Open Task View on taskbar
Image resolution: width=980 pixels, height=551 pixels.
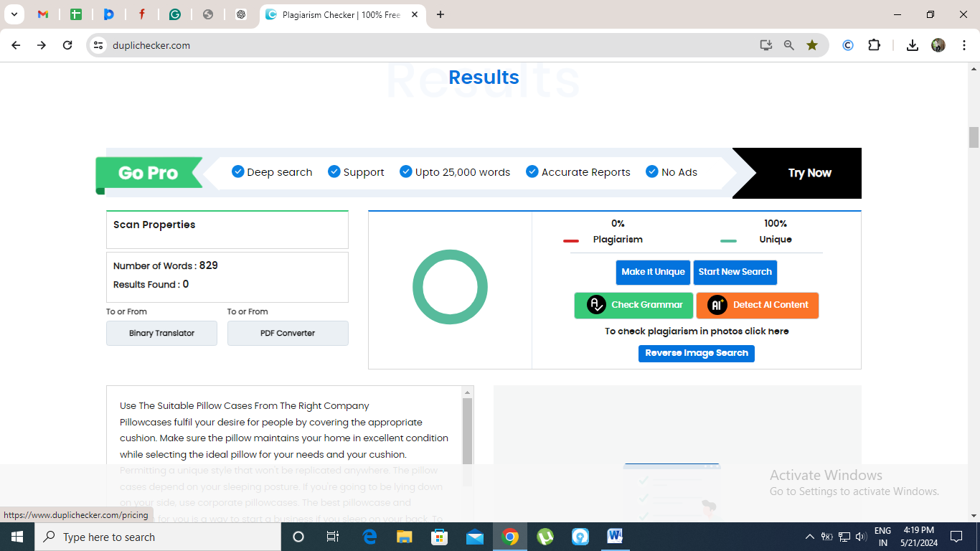(x=333, y=537)
